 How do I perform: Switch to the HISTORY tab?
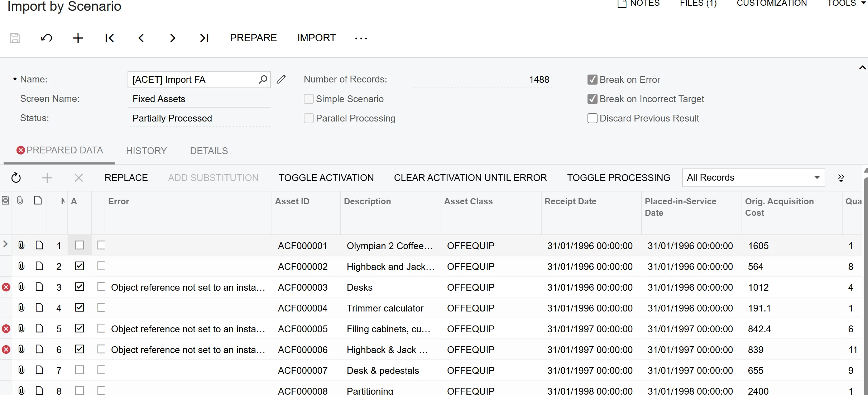point(147,151)
